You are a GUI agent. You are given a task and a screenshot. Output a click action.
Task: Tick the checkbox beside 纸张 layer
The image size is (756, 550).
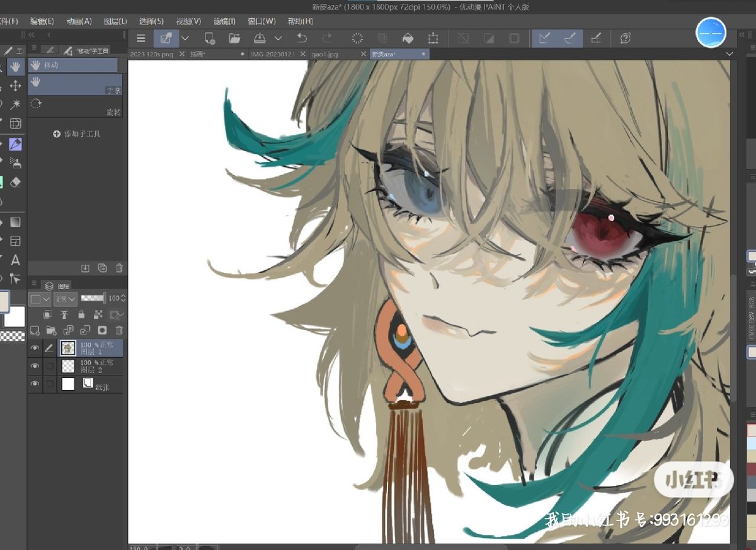pyautogui.click(x=49, y=384)
